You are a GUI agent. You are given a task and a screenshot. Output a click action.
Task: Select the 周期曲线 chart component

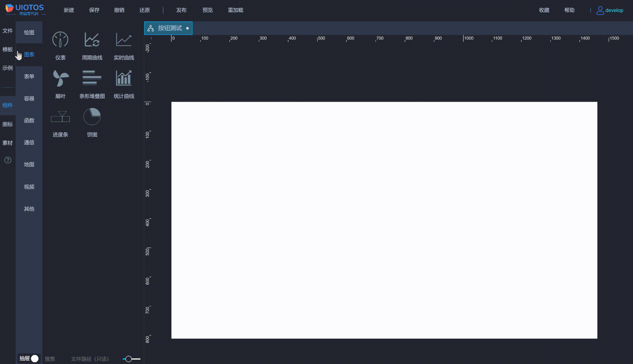pyautogui.click(x=92, y=46)
